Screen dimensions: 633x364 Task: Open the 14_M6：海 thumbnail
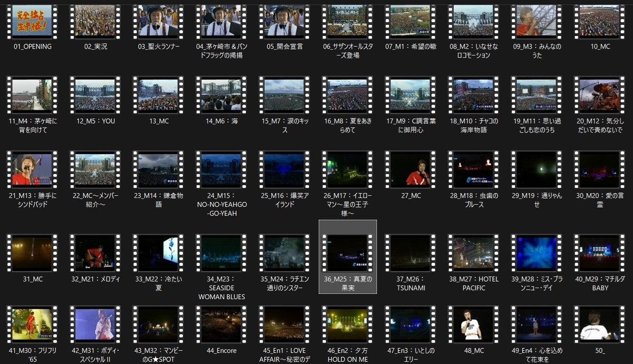(x=222, y=95)
